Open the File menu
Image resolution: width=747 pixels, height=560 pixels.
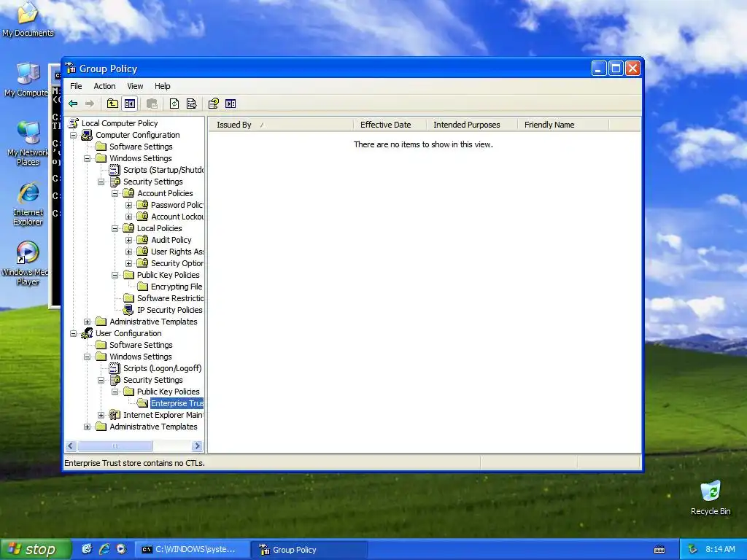click(x=76, y=86)
